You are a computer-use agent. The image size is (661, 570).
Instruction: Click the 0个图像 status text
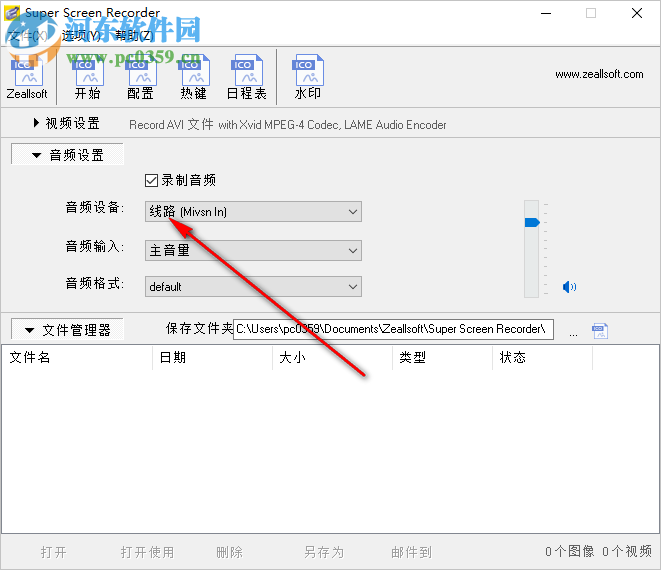[x=570, y=551]
